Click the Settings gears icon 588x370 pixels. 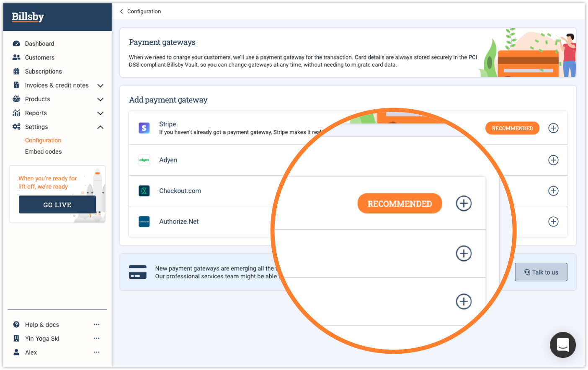16,126
